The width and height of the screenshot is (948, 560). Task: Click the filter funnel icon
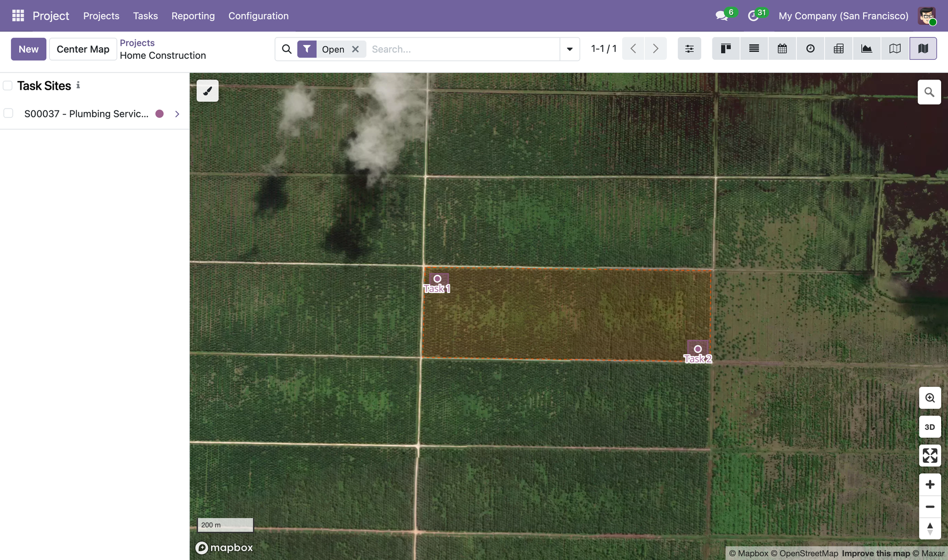(x=307, y=49)
